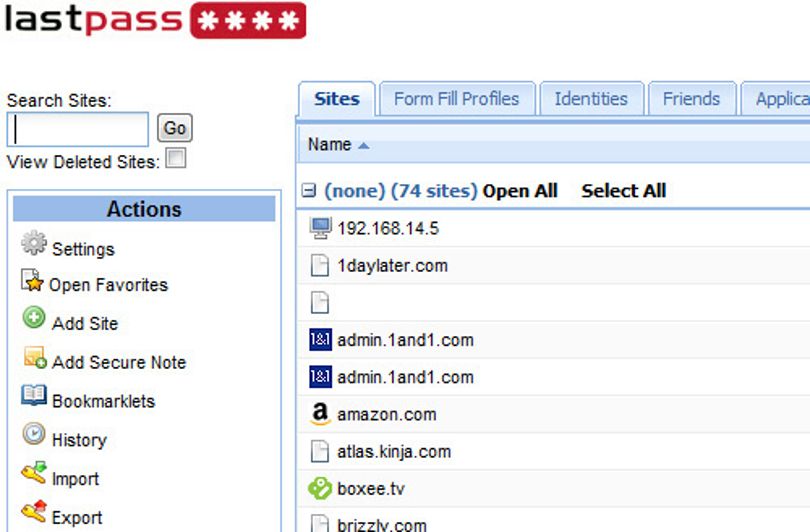
Task: Click the Open Favorites star icon
Action: (32, 280)
